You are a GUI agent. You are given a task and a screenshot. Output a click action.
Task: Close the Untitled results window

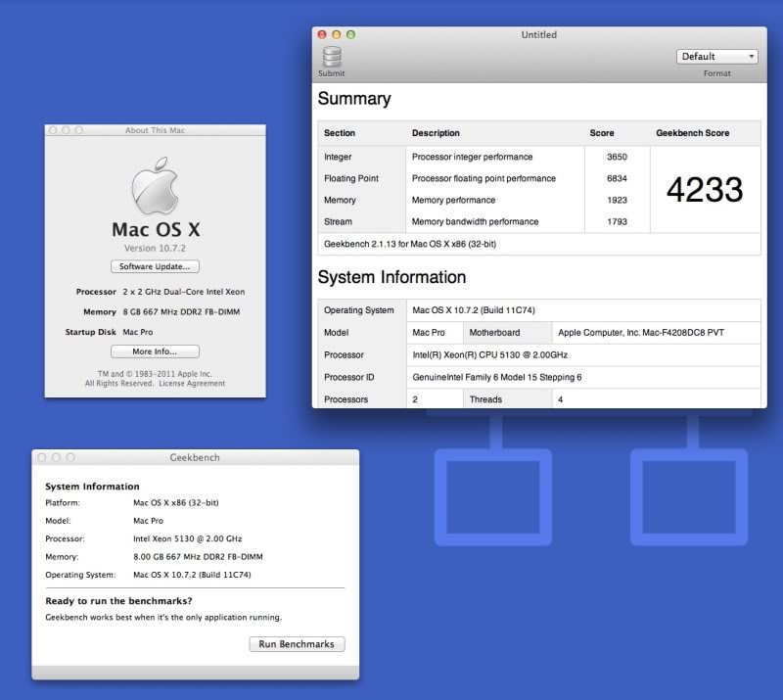(322, 34)
